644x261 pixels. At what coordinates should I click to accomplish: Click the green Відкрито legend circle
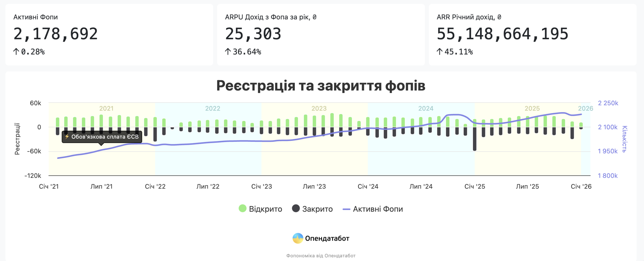point(242,209)
